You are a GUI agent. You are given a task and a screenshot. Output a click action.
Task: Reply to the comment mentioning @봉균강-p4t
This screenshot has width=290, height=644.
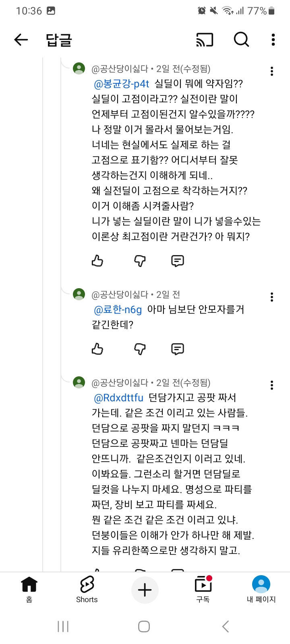[x=178, y=261]
